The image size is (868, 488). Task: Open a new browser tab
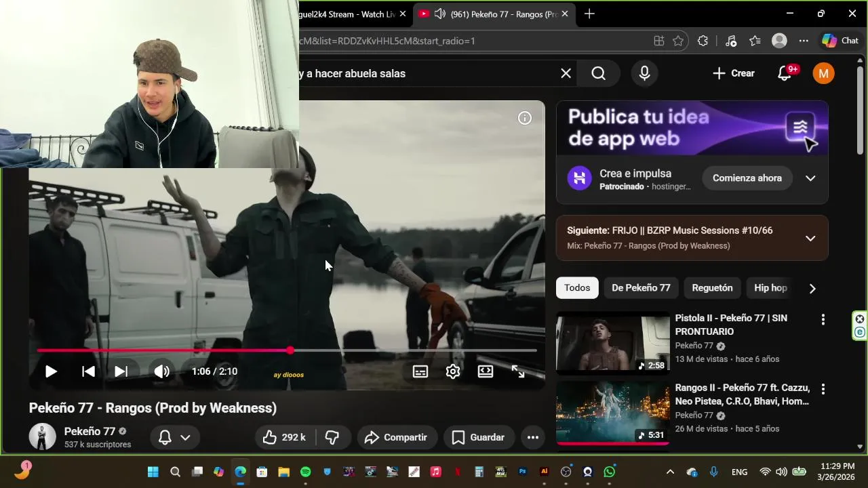click(x=589, y=14)
